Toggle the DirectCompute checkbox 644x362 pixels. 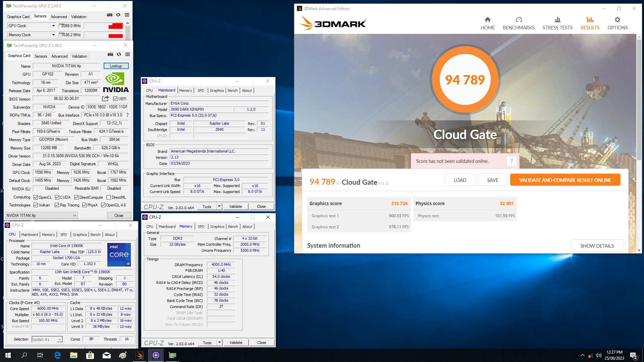coord(76,197)
